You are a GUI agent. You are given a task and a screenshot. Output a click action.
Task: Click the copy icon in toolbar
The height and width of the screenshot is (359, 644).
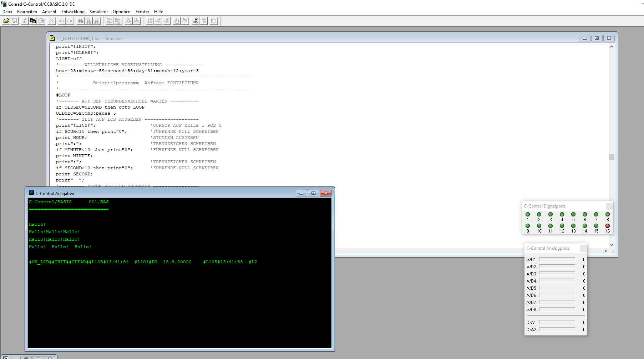click(x=33, y=21)
